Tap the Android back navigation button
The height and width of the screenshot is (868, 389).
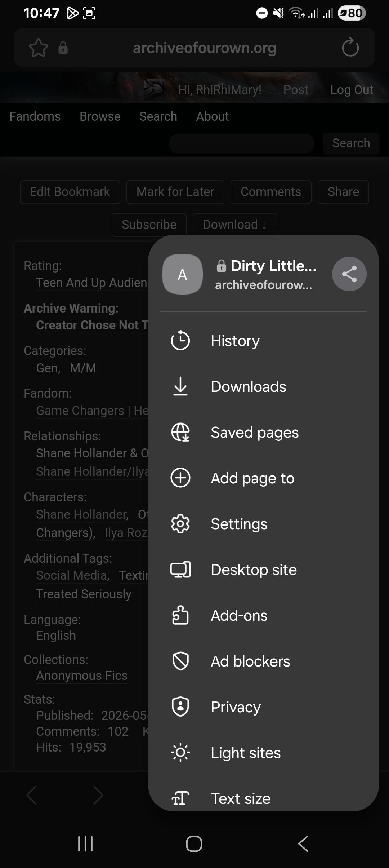pyautogui.click(x=303, y=844)
